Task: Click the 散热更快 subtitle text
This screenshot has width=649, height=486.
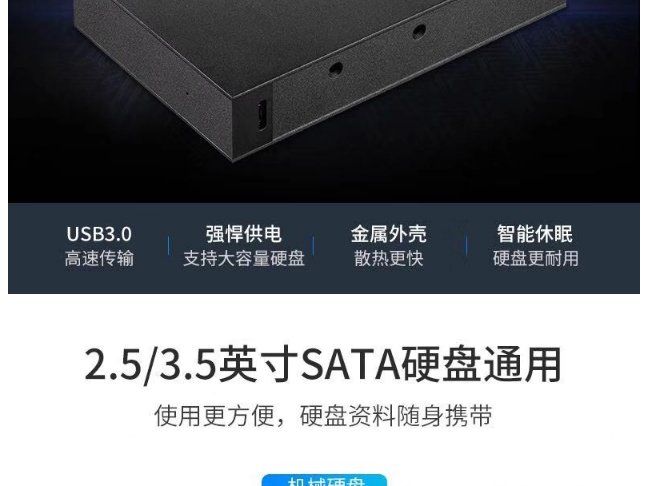Action: pos(389,259)
